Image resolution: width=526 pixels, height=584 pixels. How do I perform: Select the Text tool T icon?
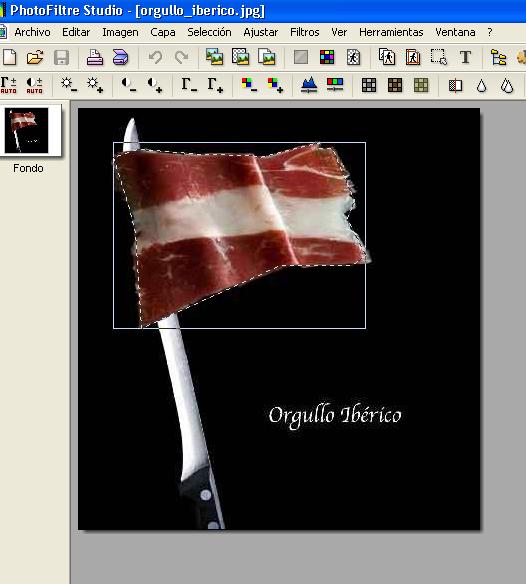pyautogui.click(x=465, y=57)
